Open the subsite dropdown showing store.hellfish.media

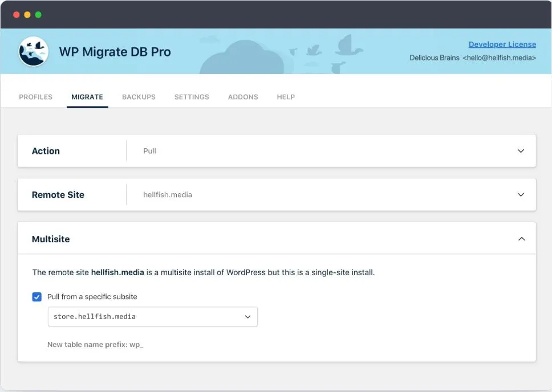point(247,316)
